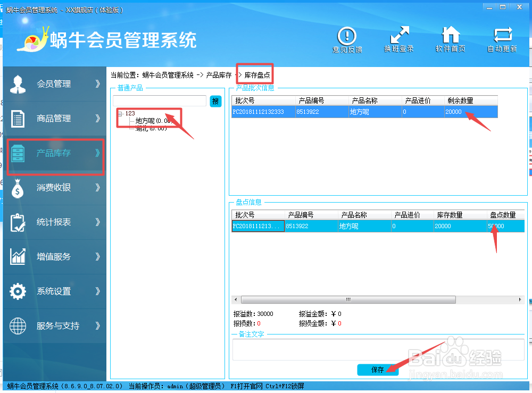Viewport: 532px width, 393px height.
Task: Click the truncated batch cell PC2018111213... in 盘点信息
Action: pyautogui.click(x=258, y=226)
